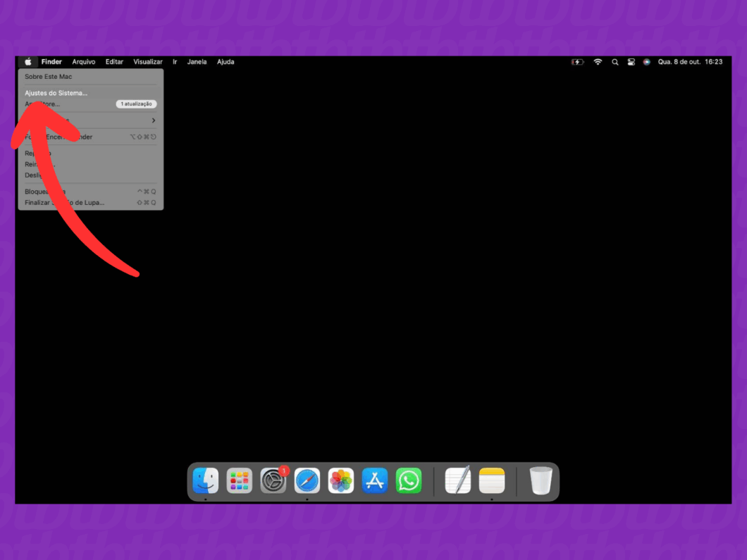The image size is (747, 560).
Task: Open the Photos app in the Dock
Action: (340, 480)
